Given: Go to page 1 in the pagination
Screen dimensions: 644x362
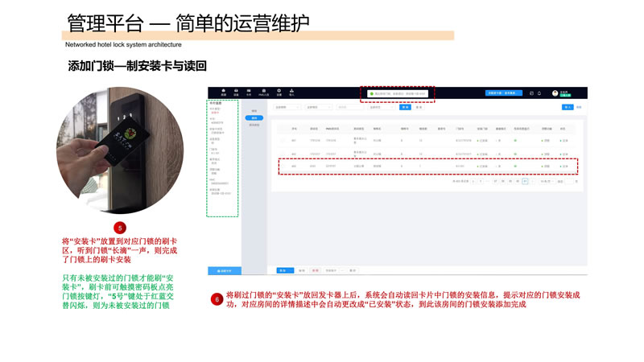Looking at the screenshot, I should [x=481, y=181].
